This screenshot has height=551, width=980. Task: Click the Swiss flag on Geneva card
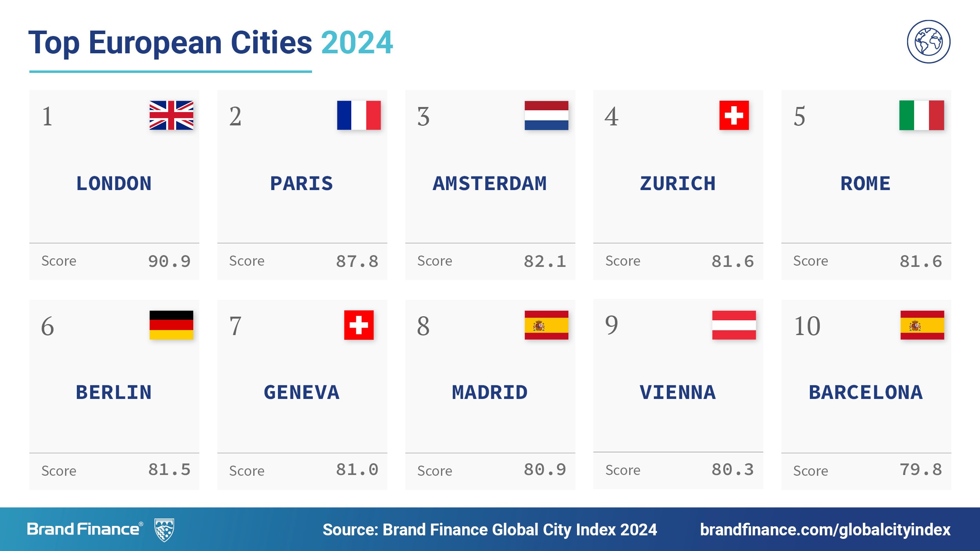[x=359, y=325]
